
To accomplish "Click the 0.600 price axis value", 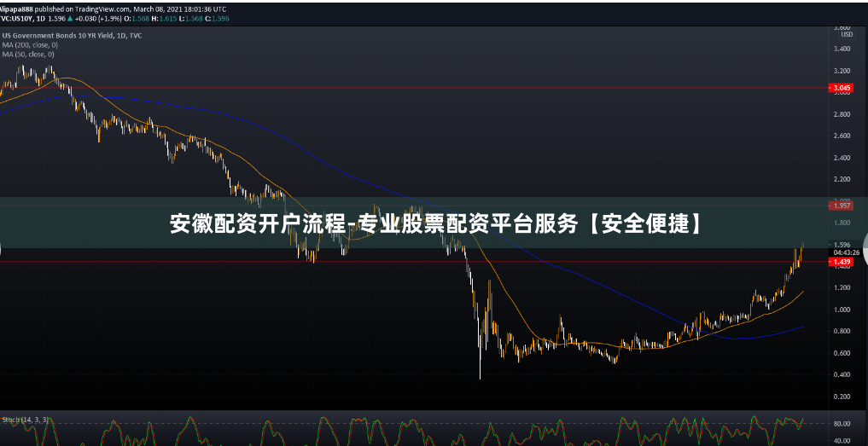I will (x=842, y=353).
